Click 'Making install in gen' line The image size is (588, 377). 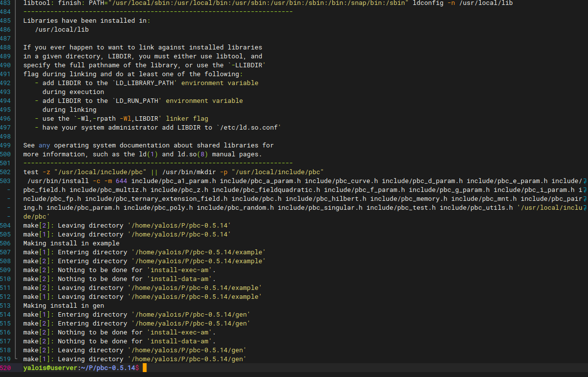point(64,306)
